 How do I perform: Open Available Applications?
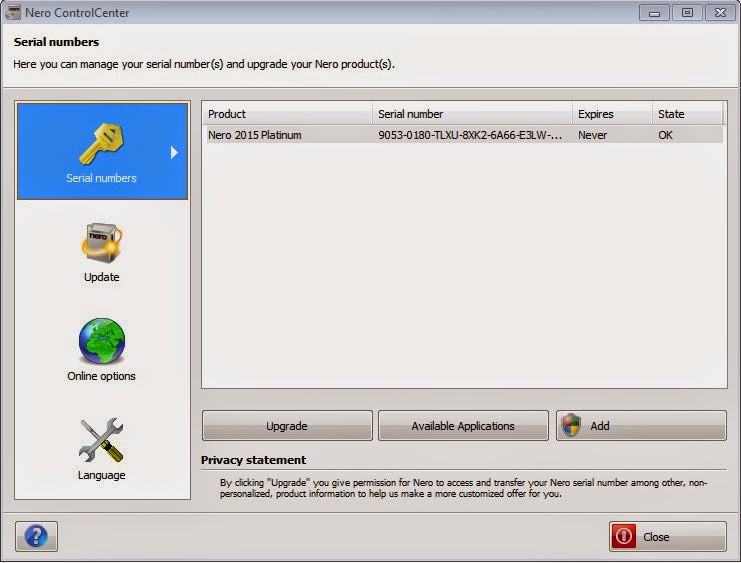463,425
